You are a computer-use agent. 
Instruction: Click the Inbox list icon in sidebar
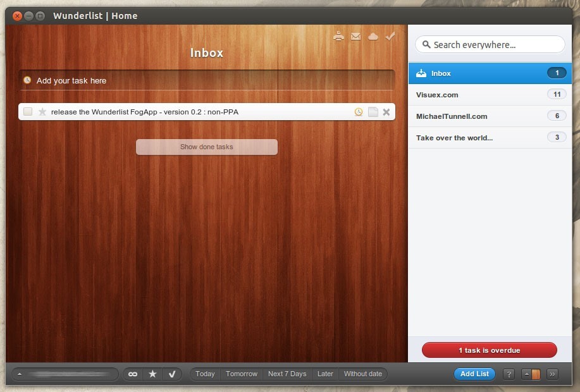click(x=422, y=73)
